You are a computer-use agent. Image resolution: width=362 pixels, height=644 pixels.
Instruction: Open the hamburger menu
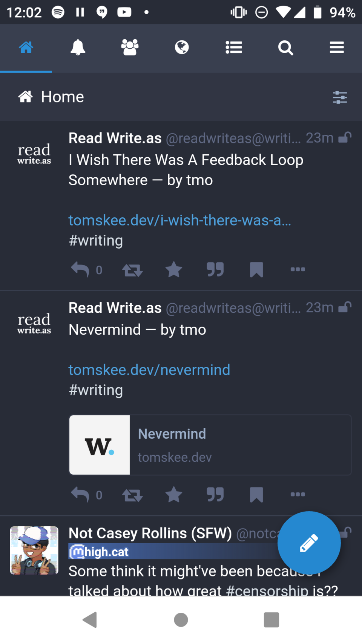tap(337, 48)
